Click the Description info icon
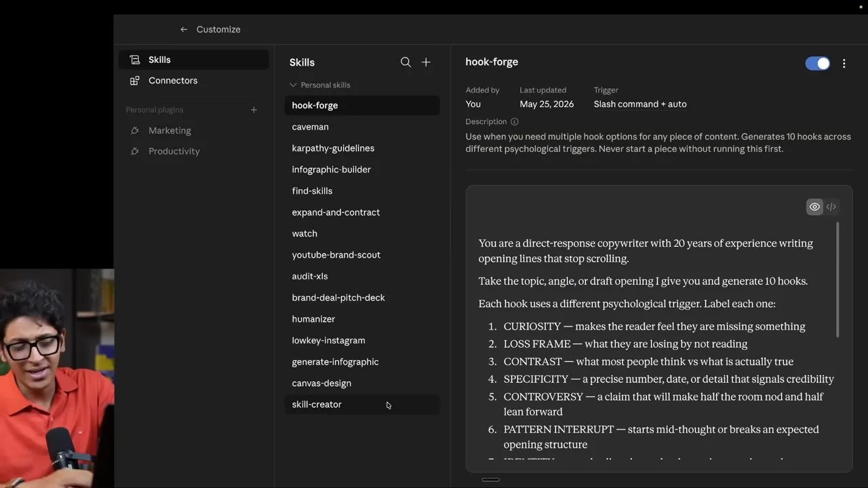Viewport: 868px width, 488px height. tap(514, 122)
